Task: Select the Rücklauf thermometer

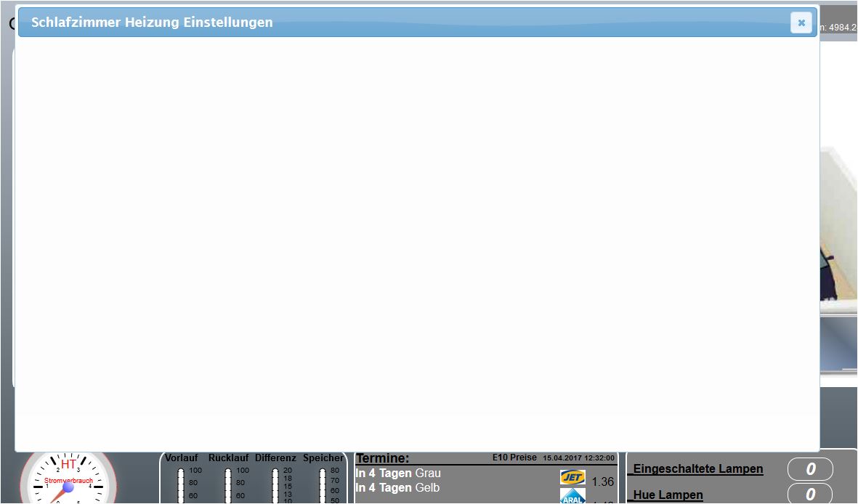Action: pyautogui.click(x=228, y=484)
